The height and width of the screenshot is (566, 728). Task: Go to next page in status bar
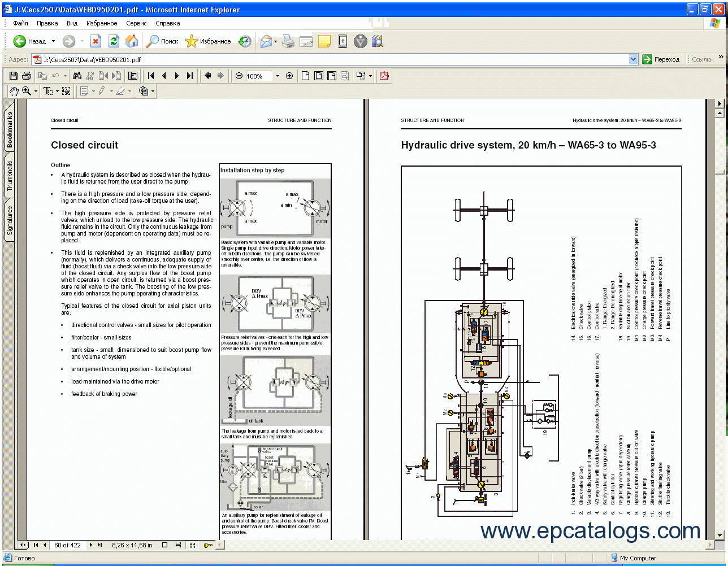click(x=91, y=545)
